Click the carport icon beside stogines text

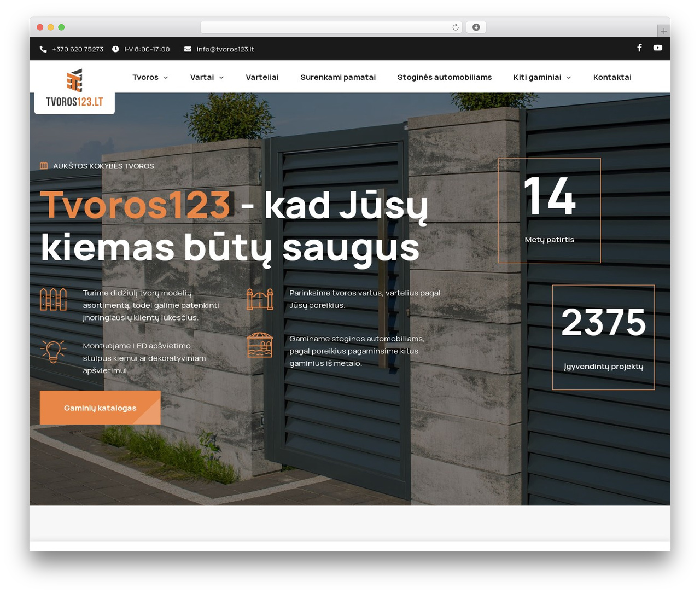tap(260, 345)
